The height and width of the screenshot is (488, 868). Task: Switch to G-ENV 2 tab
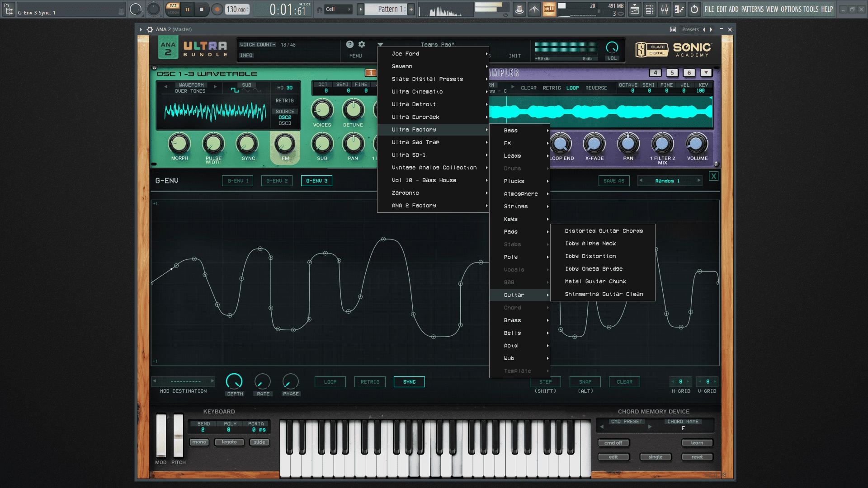click(x=277, y=181)
